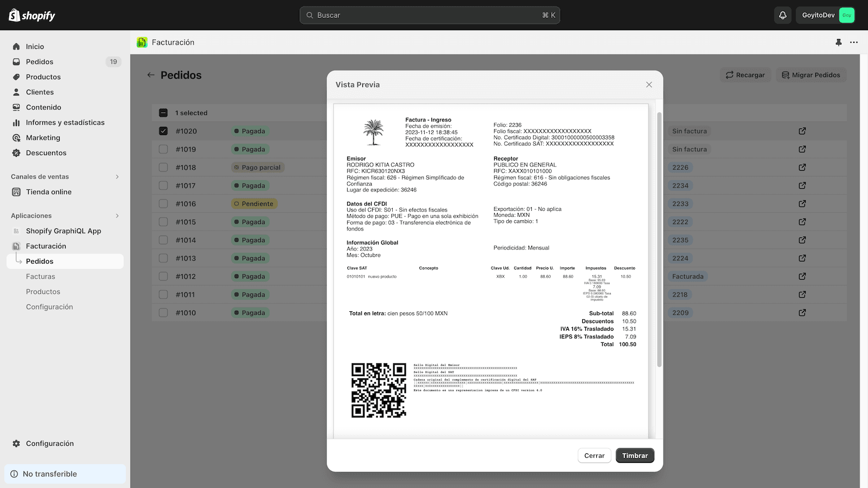This screenshot has width=868, height=488.
Task: Uncheck the checkbox for order #1020
Action: 163,131
